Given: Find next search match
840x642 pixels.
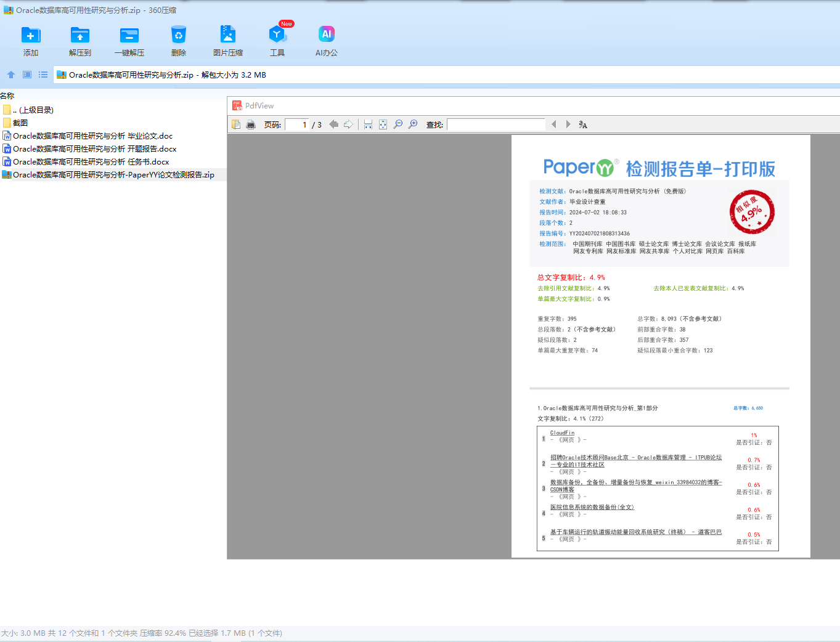Looking at the screenshot, I should [x=568, y=124].
